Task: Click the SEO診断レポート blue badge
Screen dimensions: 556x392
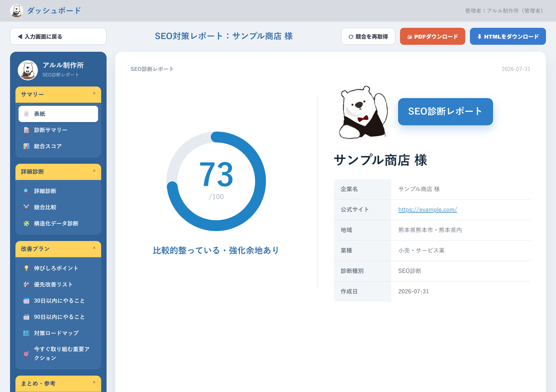Action: point(445,112)
